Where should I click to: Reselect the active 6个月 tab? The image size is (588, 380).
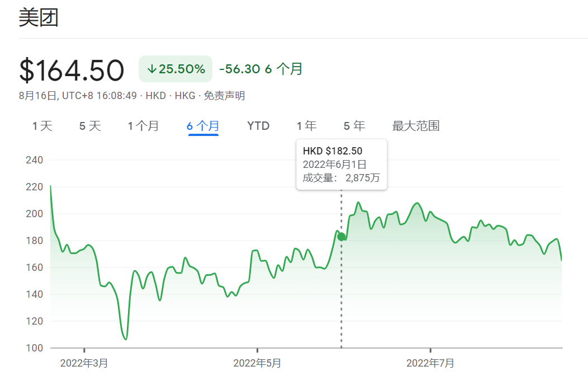point(202,126)
